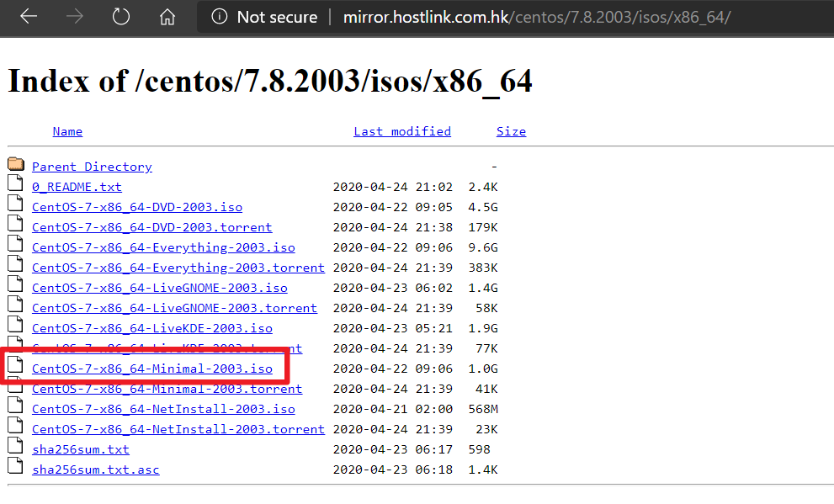Open the Not secure site info icon
Image resolution: width=834 pixels, height=504 pixels.
coord(219,17)
